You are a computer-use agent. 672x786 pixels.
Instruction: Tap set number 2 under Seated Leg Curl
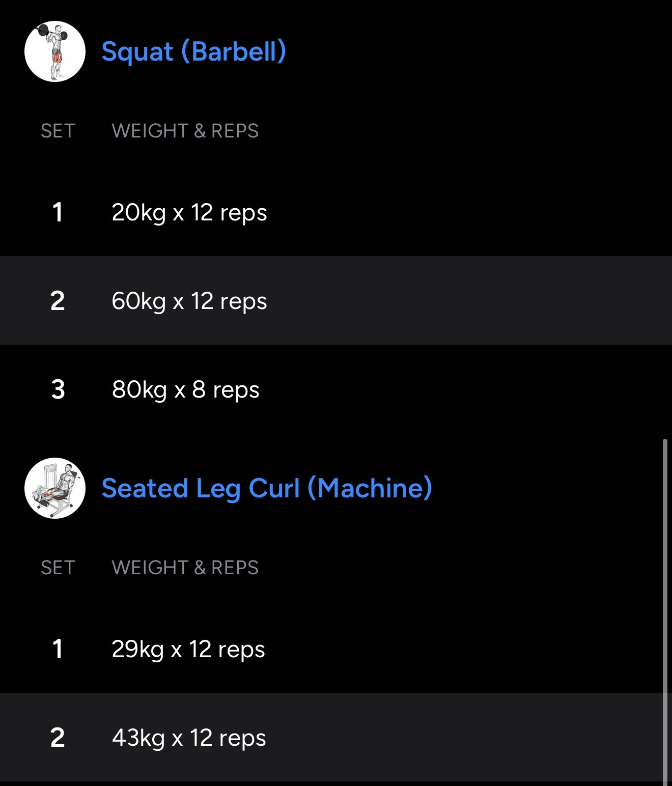click(x=58, y=738)
